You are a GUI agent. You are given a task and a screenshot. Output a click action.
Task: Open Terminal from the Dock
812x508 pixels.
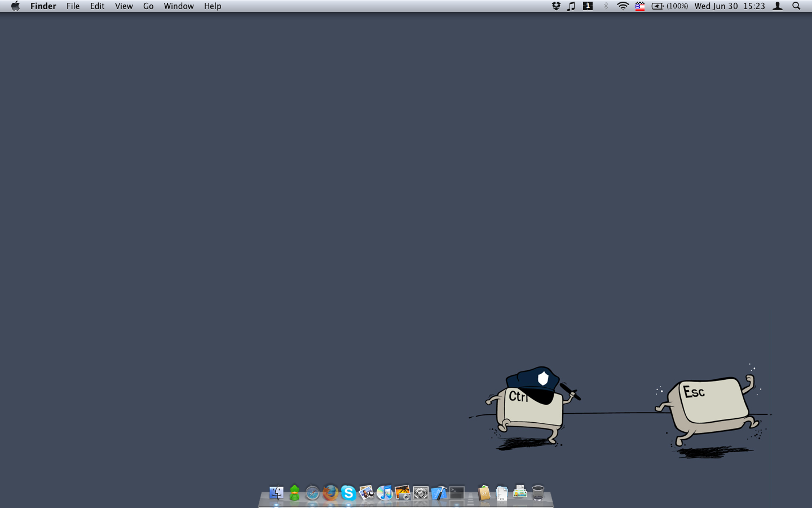[457, 493]
